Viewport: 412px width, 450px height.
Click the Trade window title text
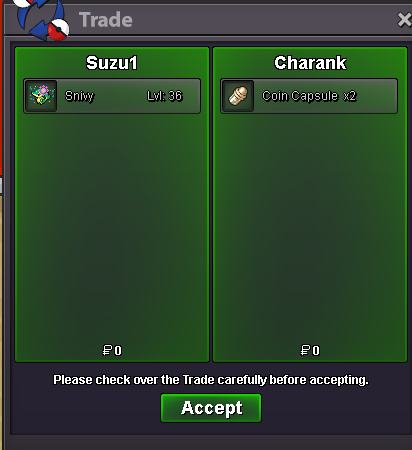click(x=106, y=20)
